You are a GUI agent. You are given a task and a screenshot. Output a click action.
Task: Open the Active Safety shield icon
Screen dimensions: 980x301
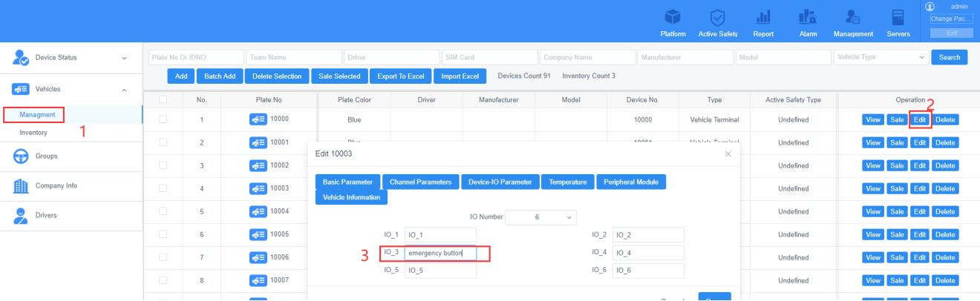coord(718,17)
